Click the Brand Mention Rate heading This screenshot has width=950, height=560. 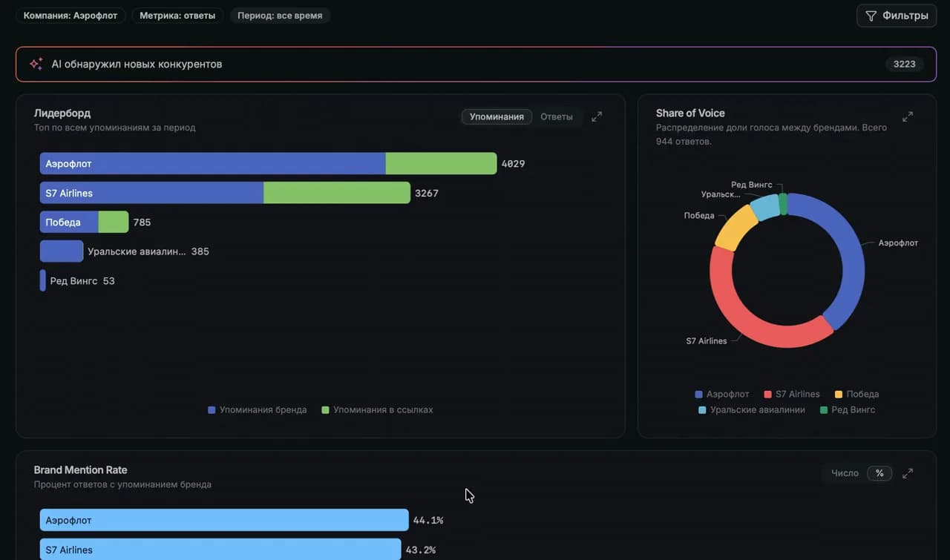[x=80, y=470]
